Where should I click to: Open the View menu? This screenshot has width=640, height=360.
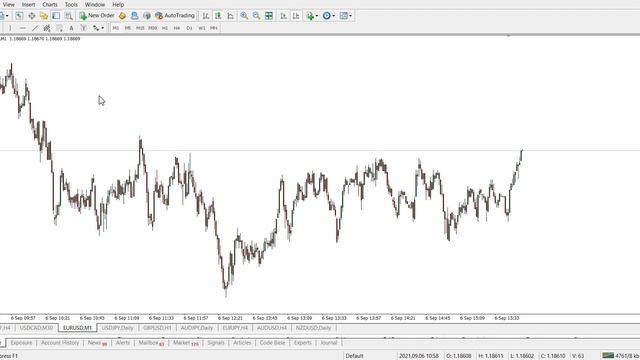point(8,4)
